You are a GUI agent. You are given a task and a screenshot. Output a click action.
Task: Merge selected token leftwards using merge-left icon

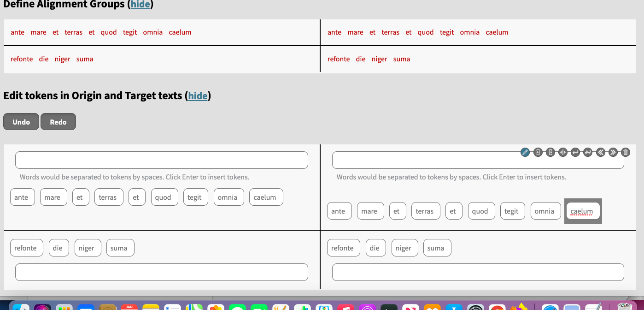(538, 152)
